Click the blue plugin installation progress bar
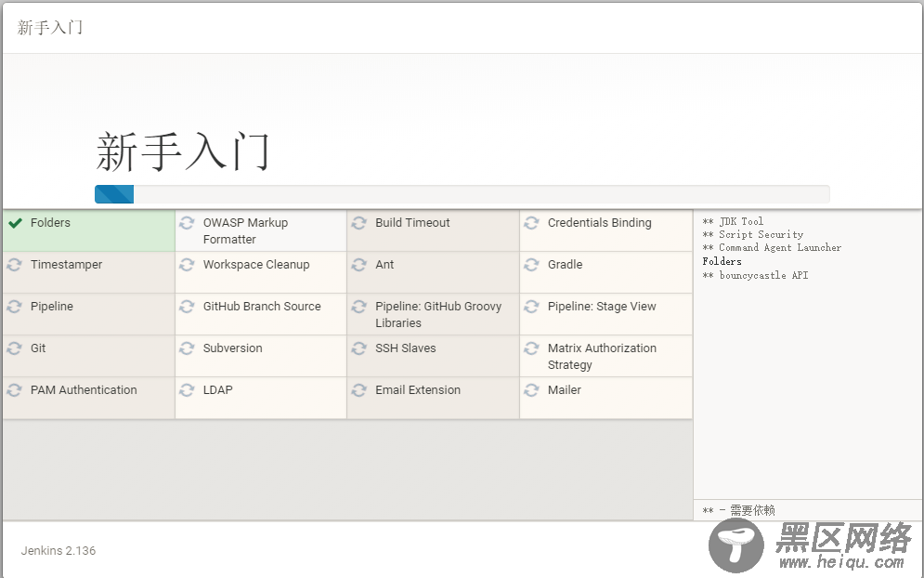 (114, 194)
